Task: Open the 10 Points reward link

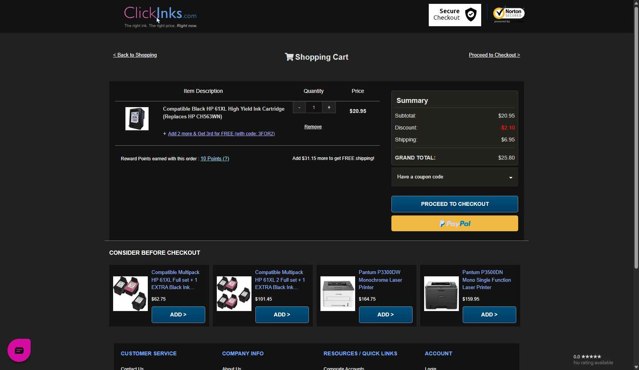Action: click(x=215, y=159)
